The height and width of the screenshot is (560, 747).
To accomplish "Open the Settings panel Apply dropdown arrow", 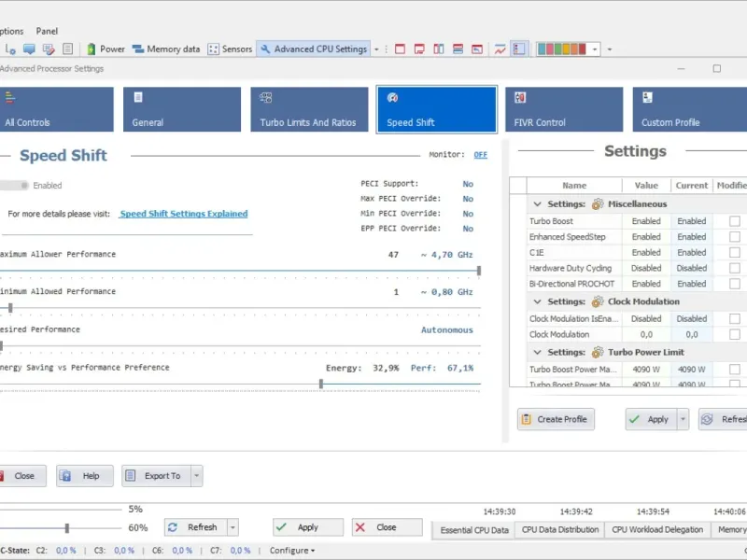I will tap(683, 419).
